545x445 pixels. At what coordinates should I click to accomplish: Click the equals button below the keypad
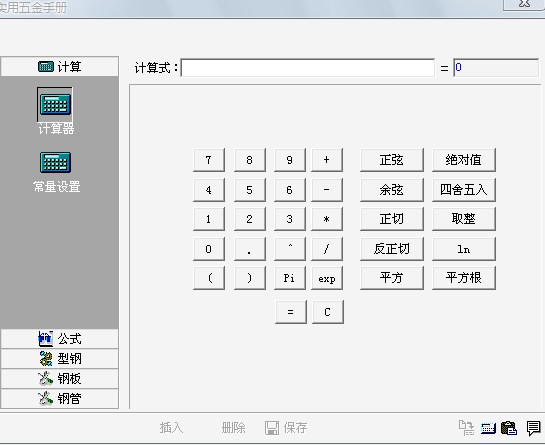point(291,312)
